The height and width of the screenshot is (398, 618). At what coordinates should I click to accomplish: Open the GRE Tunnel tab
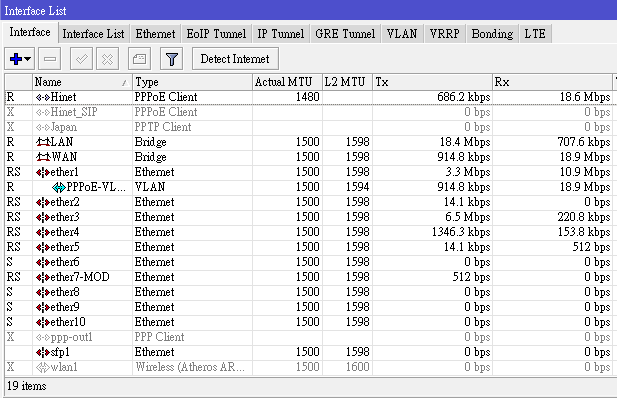tap(345, 34)
